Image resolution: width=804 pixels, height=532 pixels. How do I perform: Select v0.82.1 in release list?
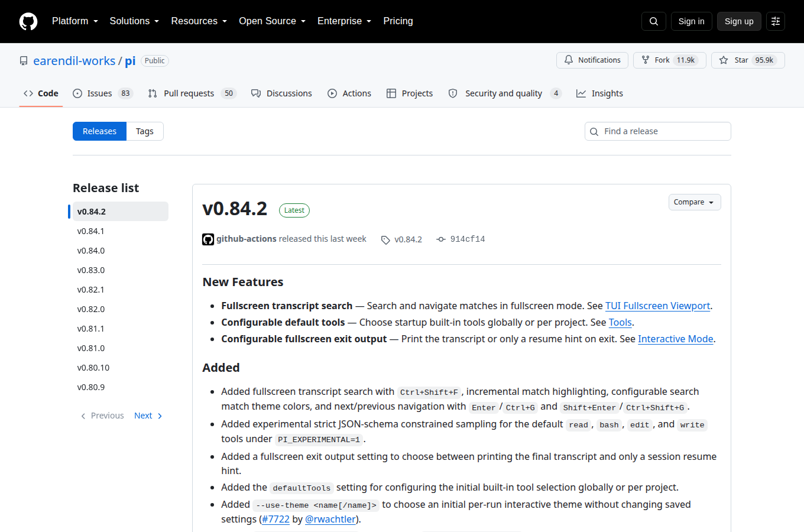[121, 290]
